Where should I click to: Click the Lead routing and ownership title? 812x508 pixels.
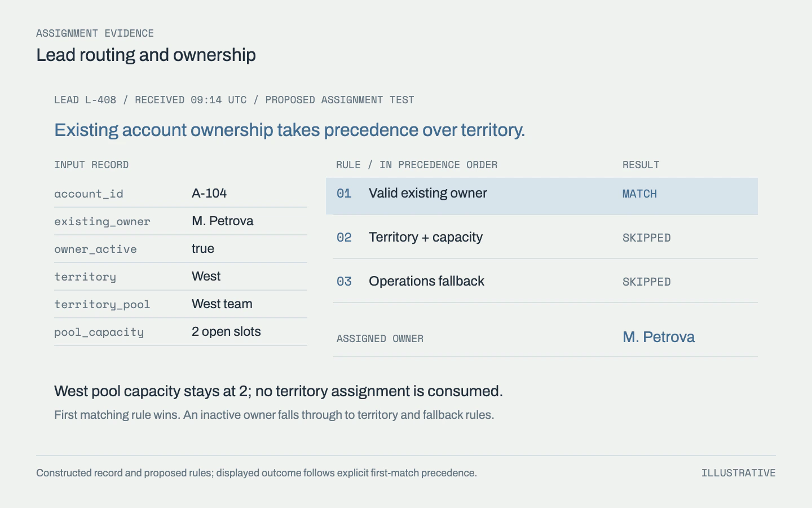click(x=146, y=55)
